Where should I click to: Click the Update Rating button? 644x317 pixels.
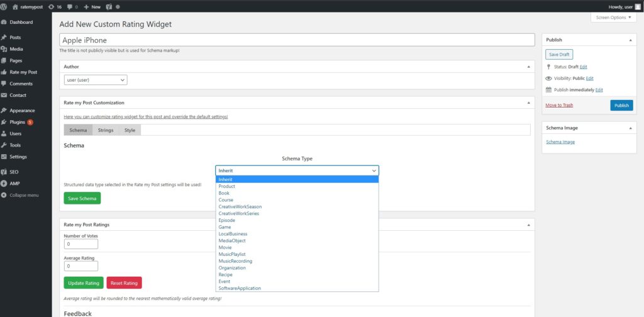click(x=84, y=283)
